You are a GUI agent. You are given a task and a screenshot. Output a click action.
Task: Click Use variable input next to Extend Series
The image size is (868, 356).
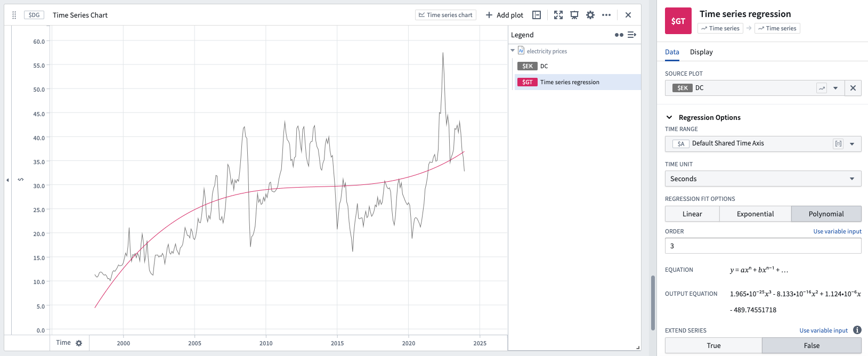[x=823, y=330]
